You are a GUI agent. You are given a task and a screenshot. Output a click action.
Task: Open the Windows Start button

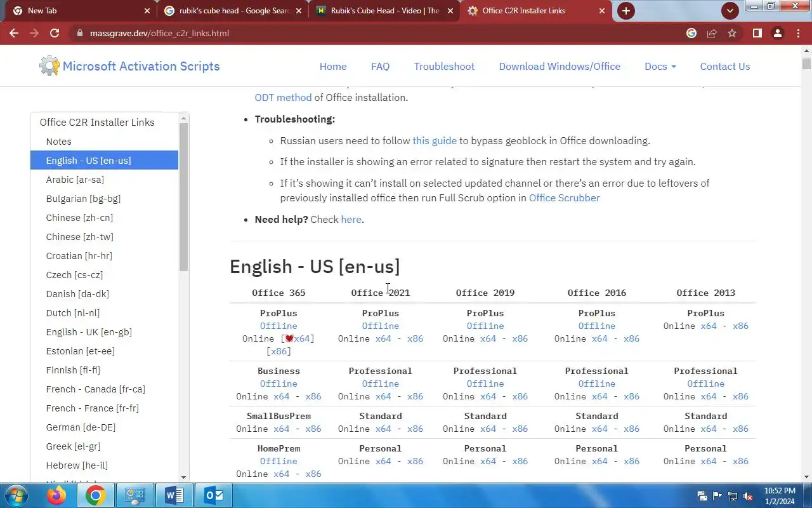tap(16, 495)
